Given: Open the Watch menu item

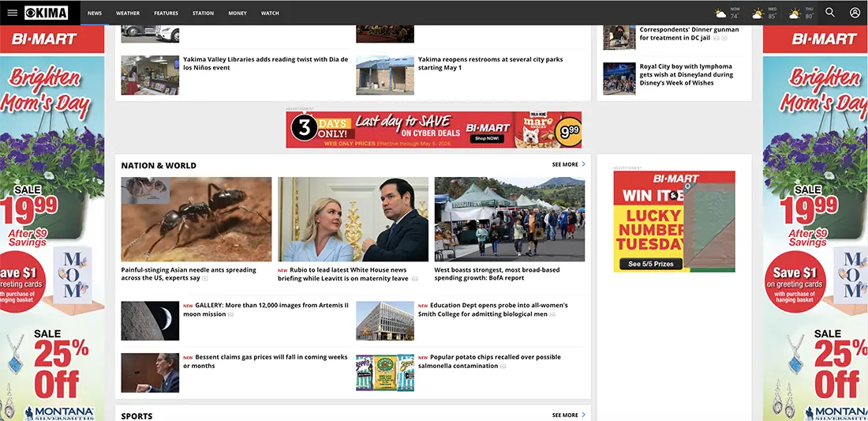Looking at the screenshot, I should tap(270, 13).
